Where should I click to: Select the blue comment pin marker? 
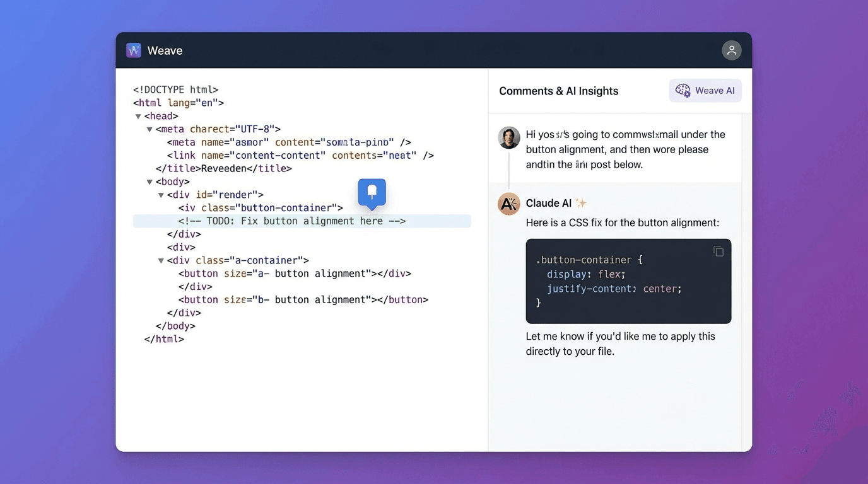(372, 193)
